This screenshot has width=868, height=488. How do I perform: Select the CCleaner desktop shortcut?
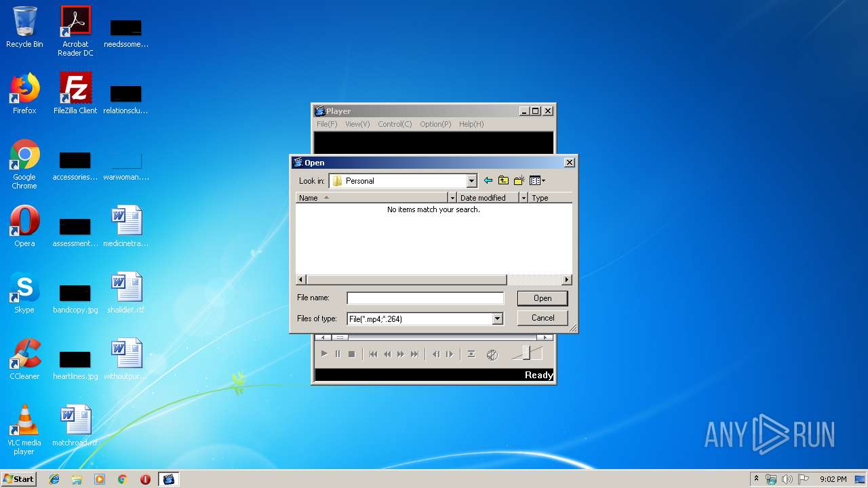click(24, 359)
